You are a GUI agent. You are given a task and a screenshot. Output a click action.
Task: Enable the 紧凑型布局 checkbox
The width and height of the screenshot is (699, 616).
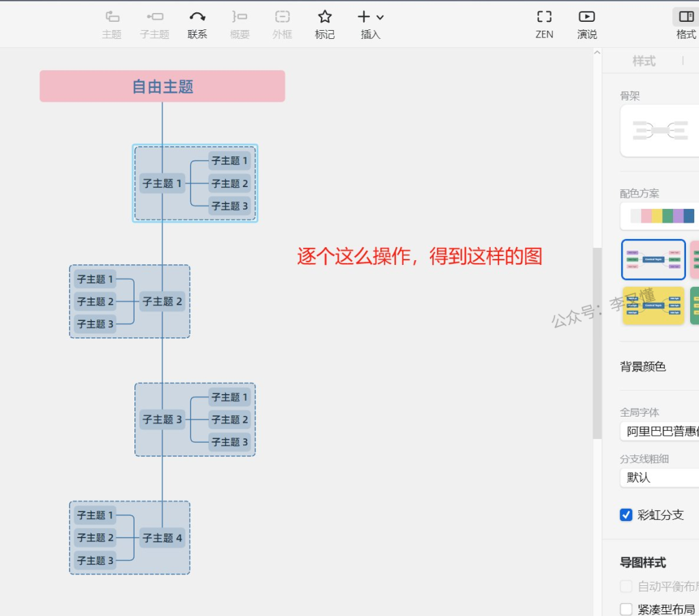tap(626, 609)
